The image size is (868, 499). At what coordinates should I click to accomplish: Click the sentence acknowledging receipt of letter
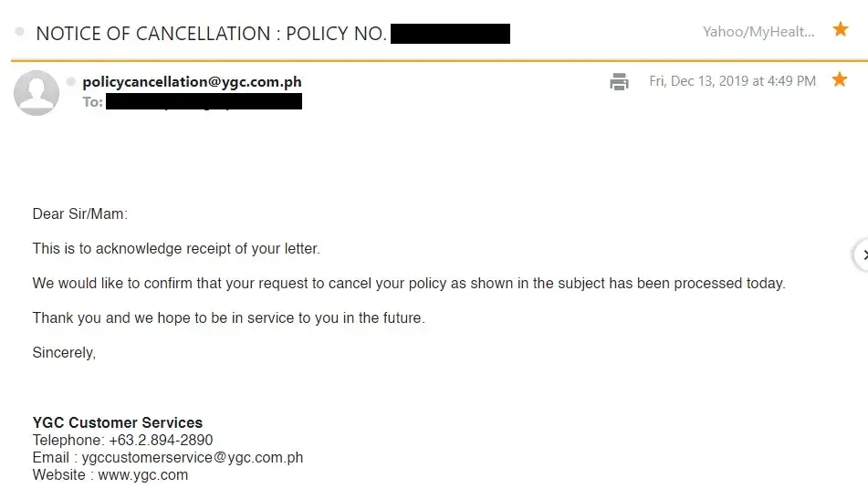(x=176, y=248)
